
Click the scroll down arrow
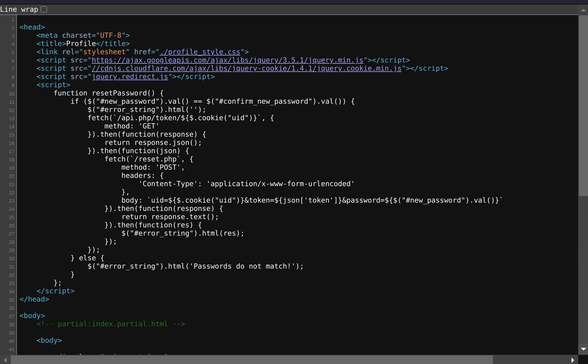[x=583, y=349]
